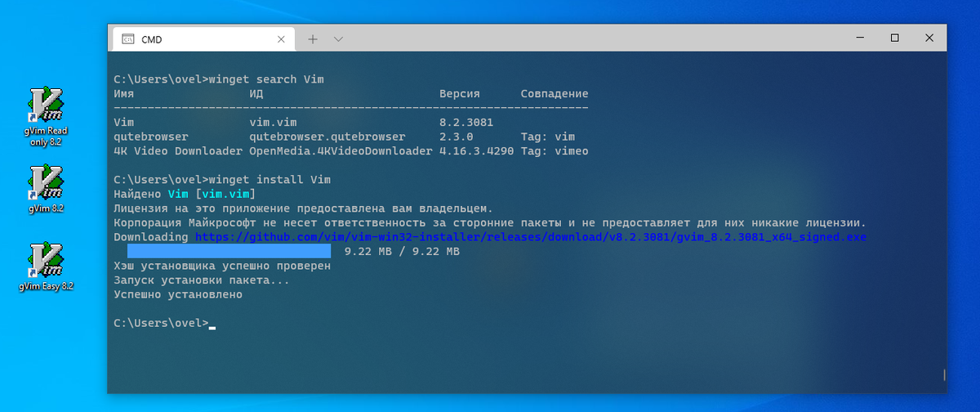Click the terminal vertical scrollbar thumb
The height and width of the screenshot is (412, 980).
tap(944, 374)
